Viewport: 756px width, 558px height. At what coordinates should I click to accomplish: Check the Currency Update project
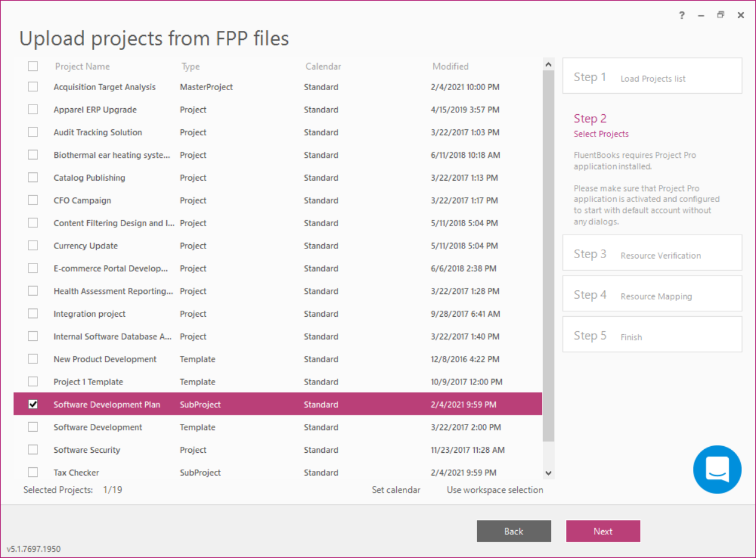pyautogui.click(x=33, y=245)
